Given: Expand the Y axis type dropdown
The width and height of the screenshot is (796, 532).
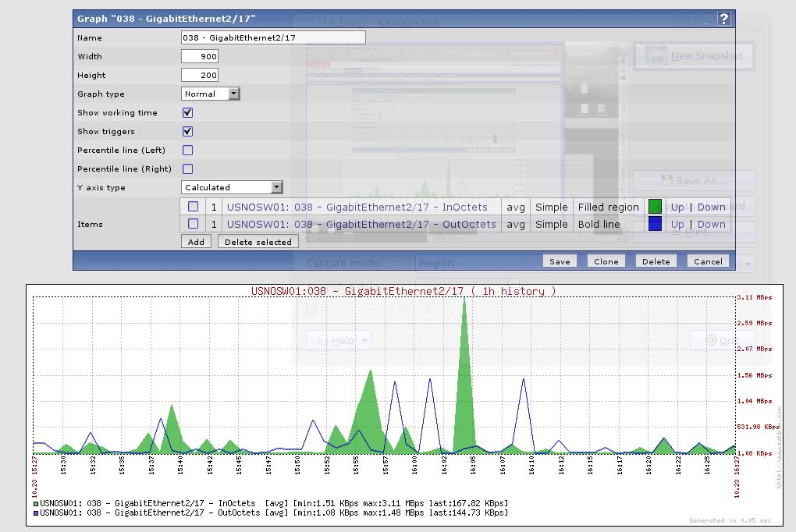Looking at the screenshot, I should coord(233,187).
